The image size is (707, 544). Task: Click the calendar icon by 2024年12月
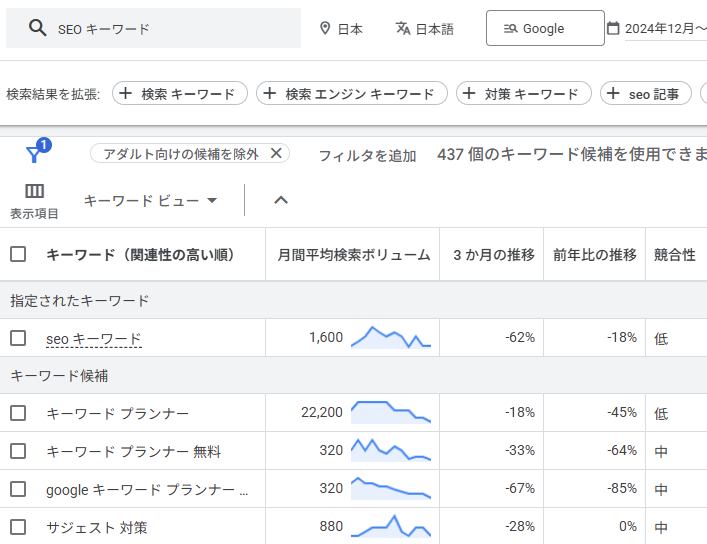point(613,28)
